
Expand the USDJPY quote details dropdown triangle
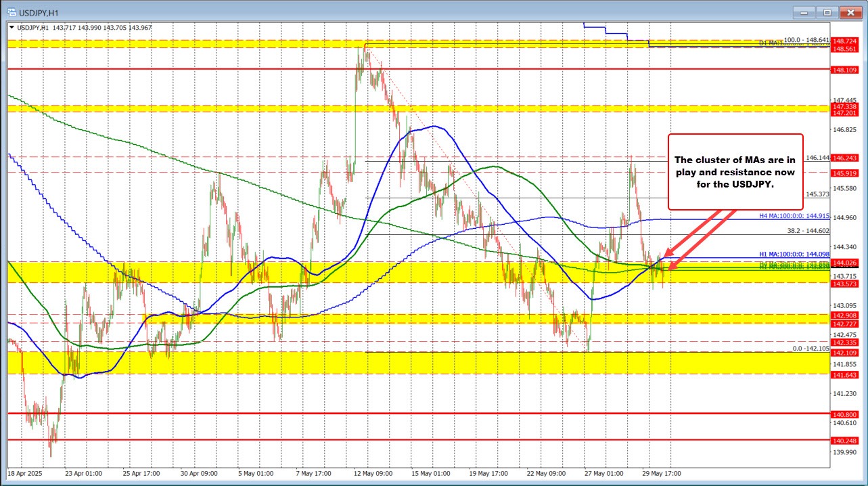[12, 27]
